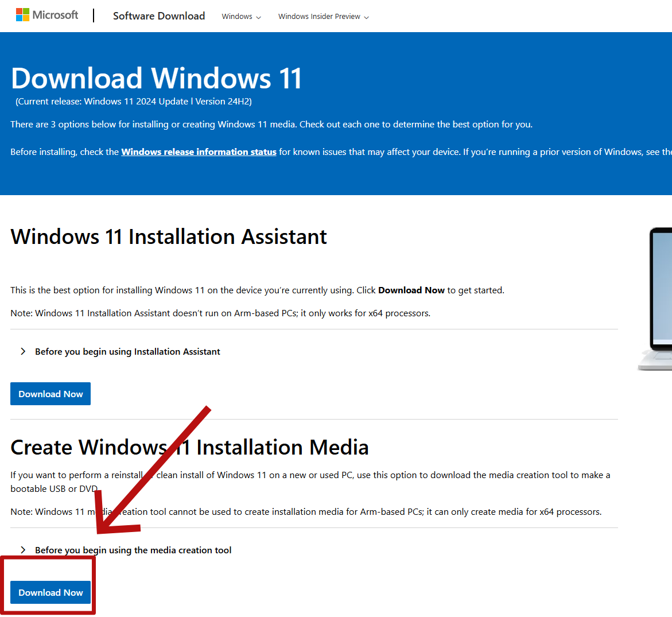This screenshot has width=672, height=617.
Task: Click 'Before you begin using Installation Assistant' label
Action: (x=127, y=352)
